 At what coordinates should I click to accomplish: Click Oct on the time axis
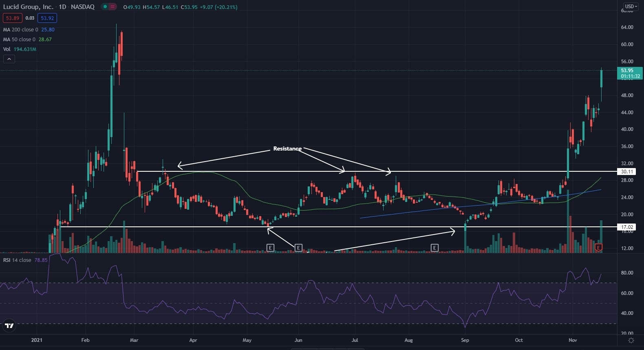click(519, 340)
